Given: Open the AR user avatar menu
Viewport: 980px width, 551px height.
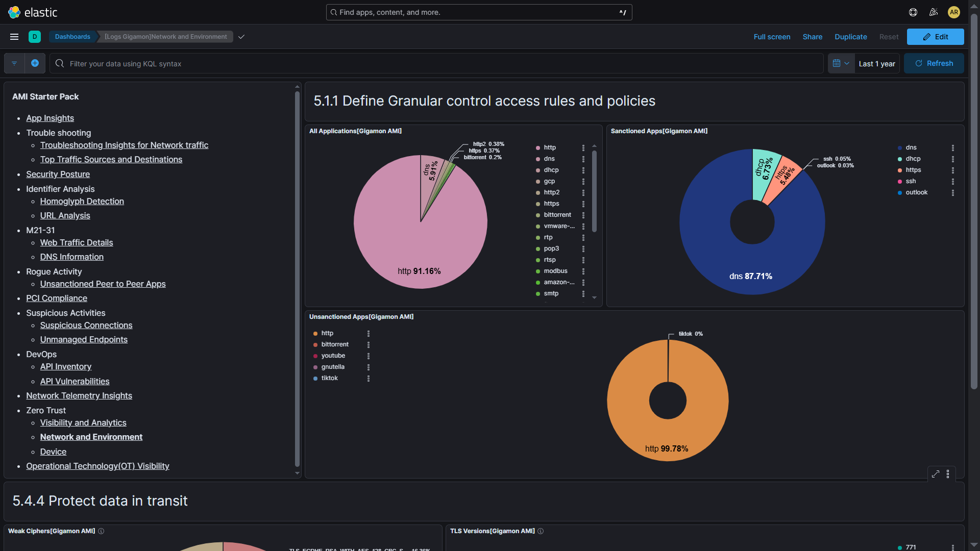Looking at the screenshot, I should [x=954, y=12].
